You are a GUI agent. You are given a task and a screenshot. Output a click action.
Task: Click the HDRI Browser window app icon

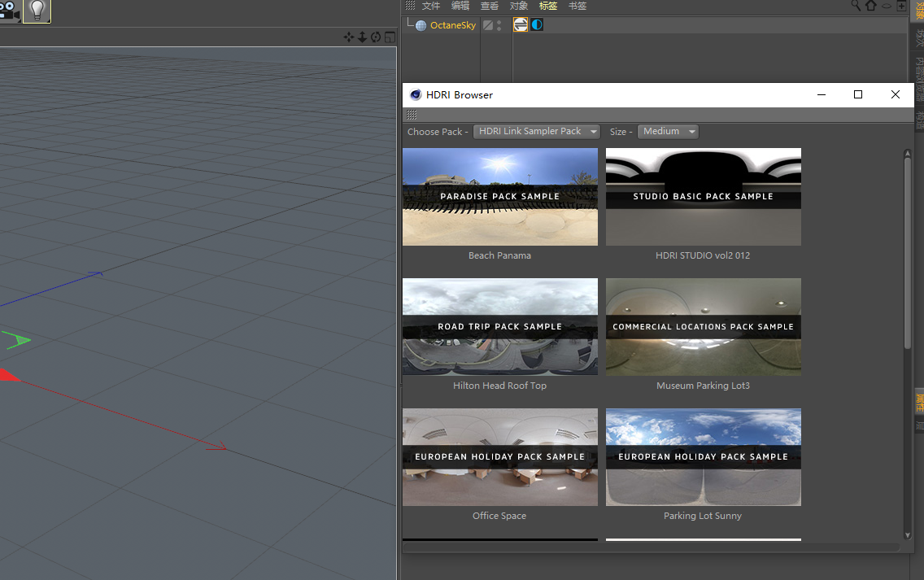(416, 95)
